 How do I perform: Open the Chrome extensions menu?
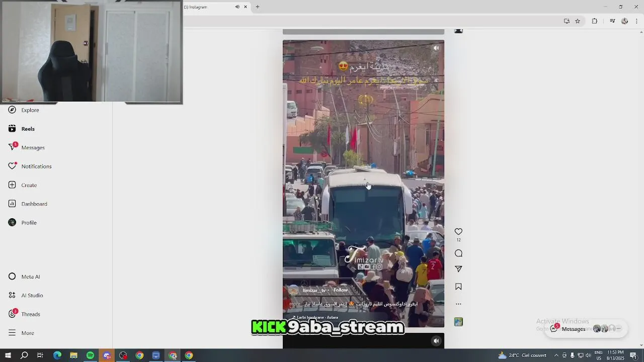point(595,21)
